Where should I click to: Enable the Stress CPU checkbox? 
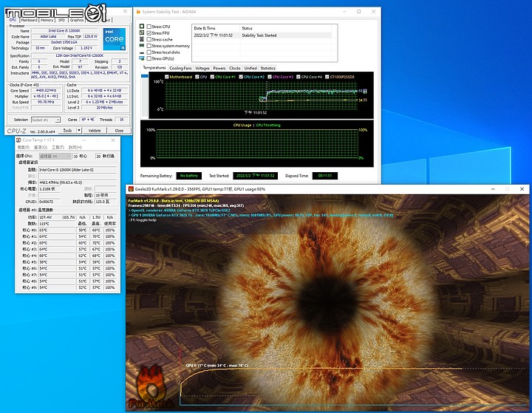(x=149, y=27)
